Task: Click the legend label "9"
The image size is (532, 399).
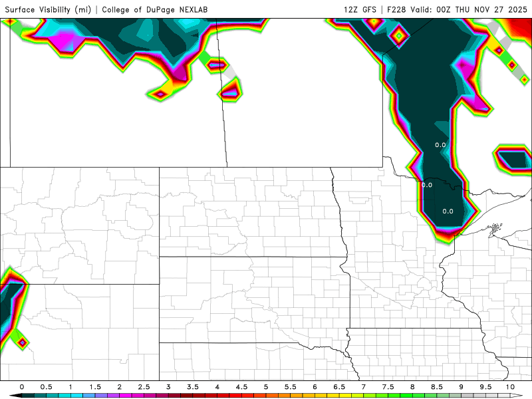Action: point(462,387)
